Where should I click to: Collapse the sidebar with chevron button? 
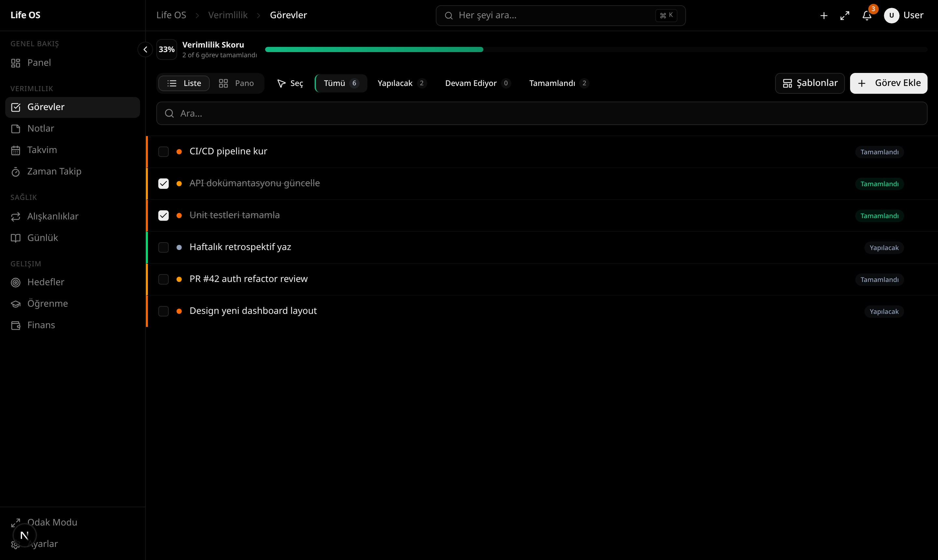145,49
